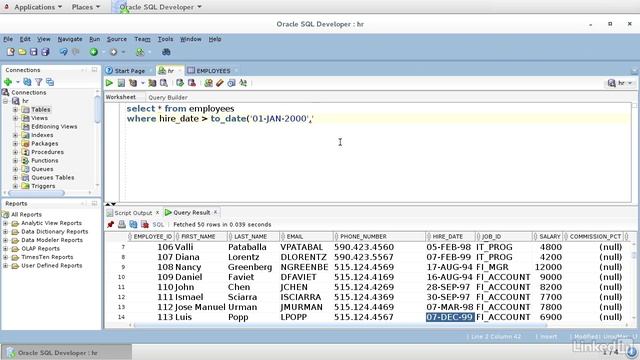Add a new connection with the green plus

(8, 82)
